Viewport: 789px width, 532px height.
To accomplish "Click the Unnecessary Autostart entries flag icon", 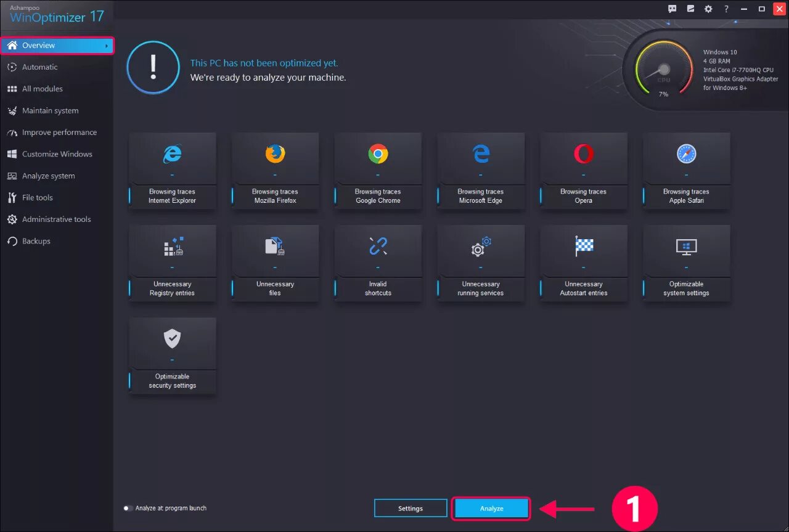I will [x=583, y=246].
